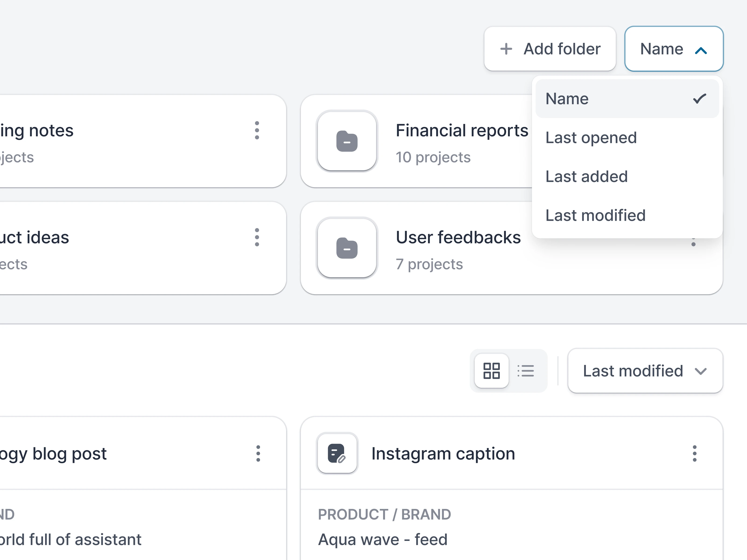Select the checked Name sort option
This screenshot has height=560, width=747.
tap(627, 98)
